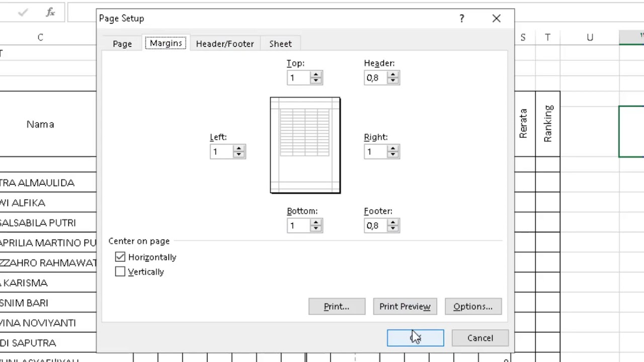Adjust the Right margin spinner arrows
Image resolution: width=644 pixels, height=362 pixels.
pyautogui.click(x=393, y=151)
